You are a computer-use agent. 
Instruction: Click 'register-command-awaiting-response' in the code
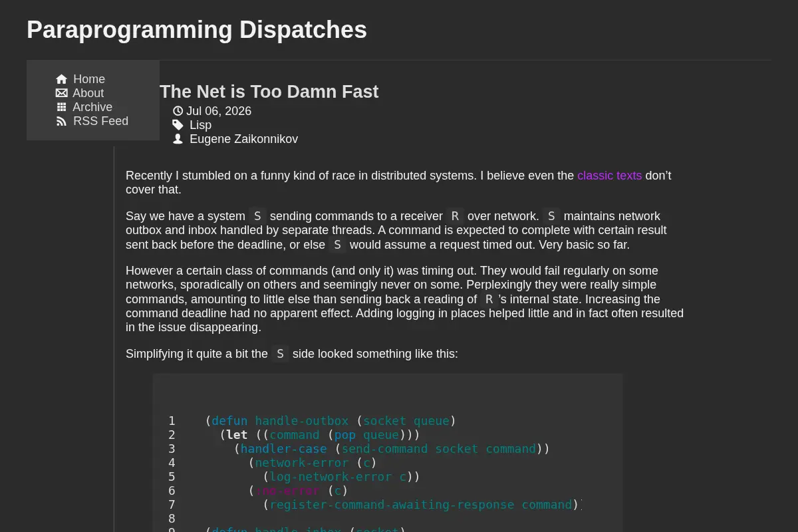[x=392, y=505]
